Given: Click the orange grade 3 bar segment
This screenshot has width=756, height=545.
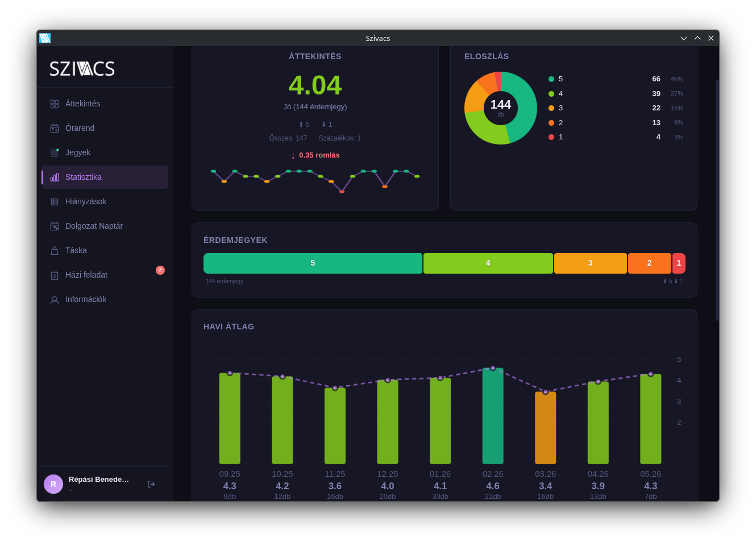Looking at the screenshot, I should [590, 263].
